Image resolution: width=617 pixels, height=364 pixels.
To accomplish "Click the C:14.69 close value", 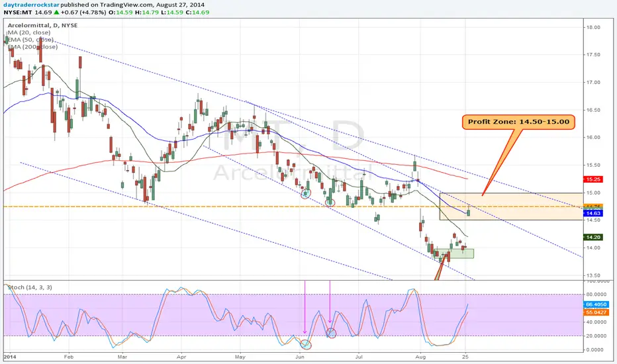I will [x=197, y=12].
